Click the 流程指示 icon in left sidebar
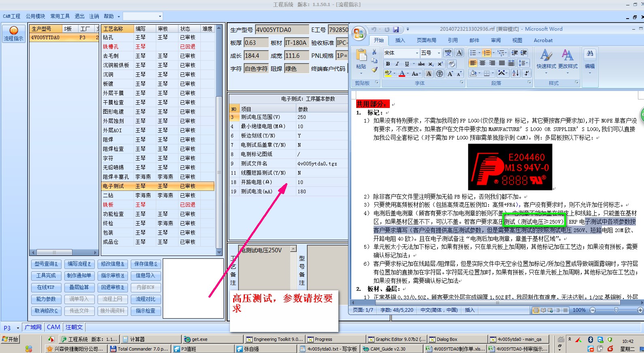 [13, 34]
